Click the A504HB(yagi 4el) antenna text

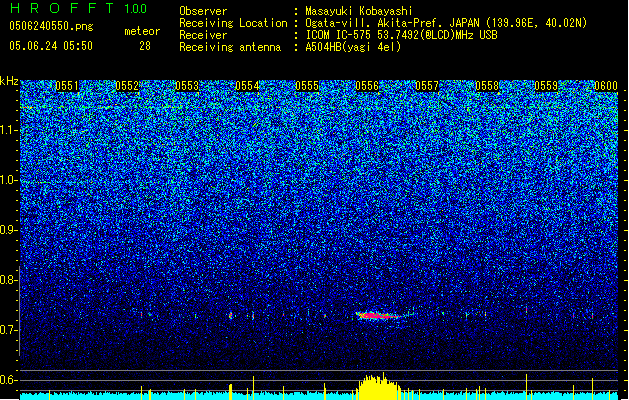pos(353,47)
